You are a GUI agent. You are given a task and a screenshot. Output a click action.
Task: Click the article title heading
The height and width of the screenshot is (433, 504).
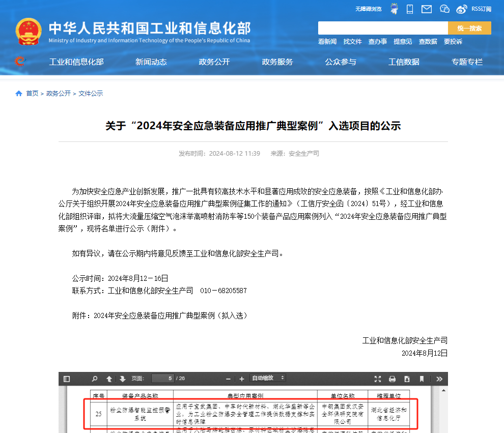tap(254, 126)
